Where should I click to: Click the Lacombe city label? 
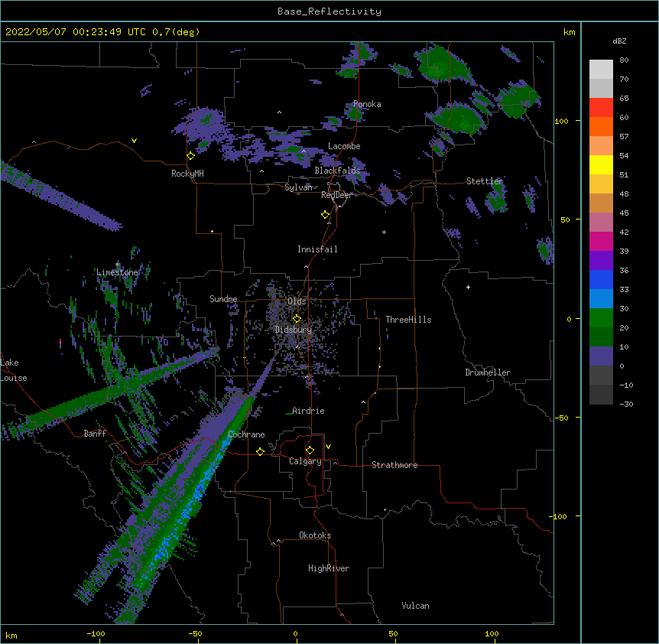point(344,146)
